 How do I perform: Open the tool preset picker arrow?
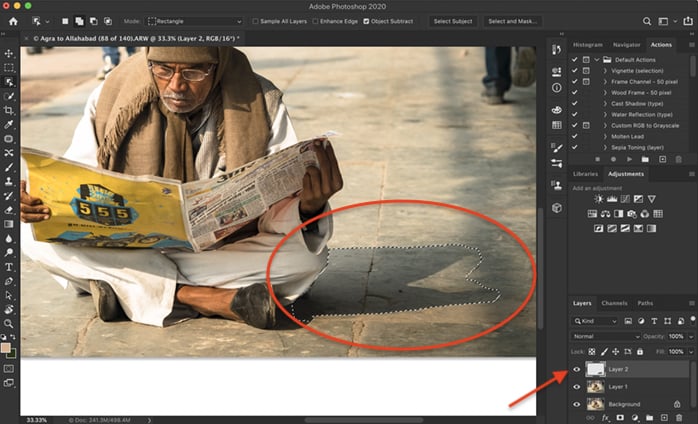pos(47,21)
